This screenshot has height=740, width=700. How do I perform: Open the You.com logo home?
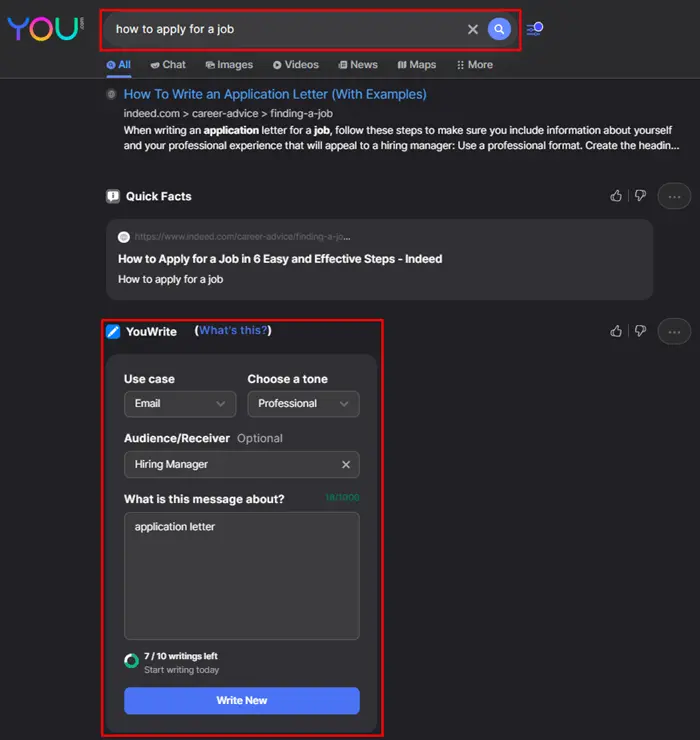45,29
